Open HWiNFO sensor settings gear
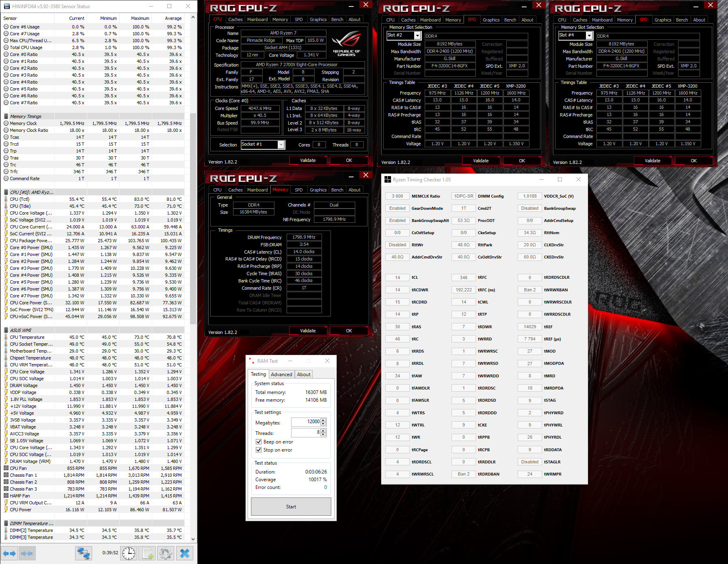This screenshot has width=728, height=564. [x=166, y=553]
